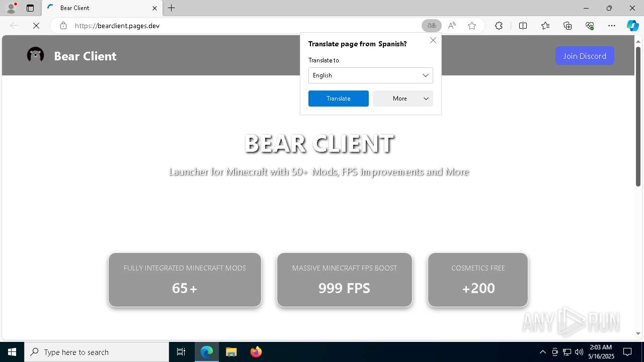Screen dimensions: 644x362
Task: Click the Launcher for Minecraft subtitle text
Action: pyautogui.click(x=319, y=171)
